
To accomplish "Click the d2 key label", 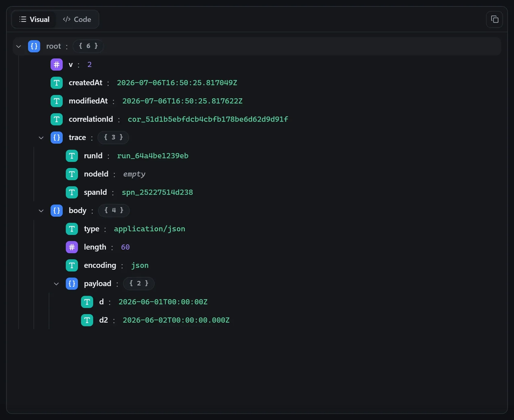I will [104, 320].
